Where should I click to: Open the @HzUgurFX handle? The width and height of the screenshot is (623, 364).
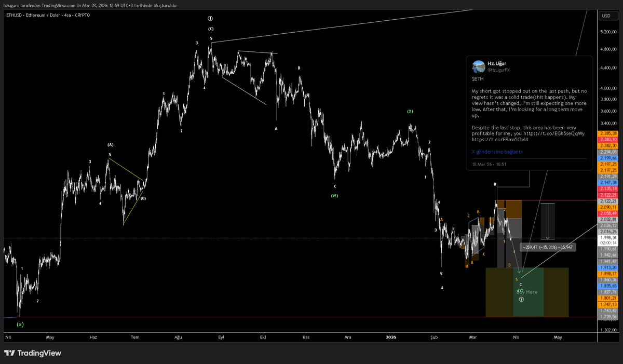pyautogui.click(x=499, y=70)
